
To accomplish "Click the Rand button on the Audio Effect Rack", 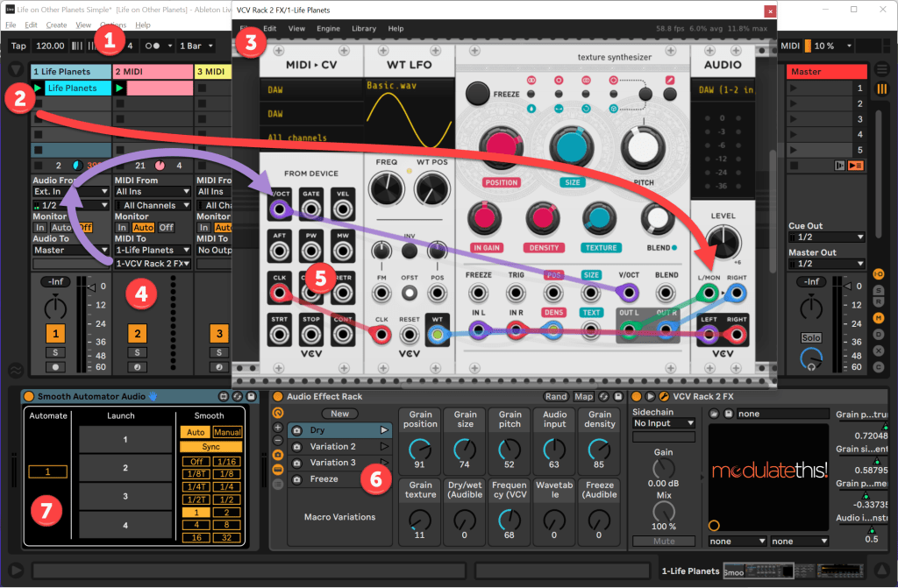I will click(557, 397).
